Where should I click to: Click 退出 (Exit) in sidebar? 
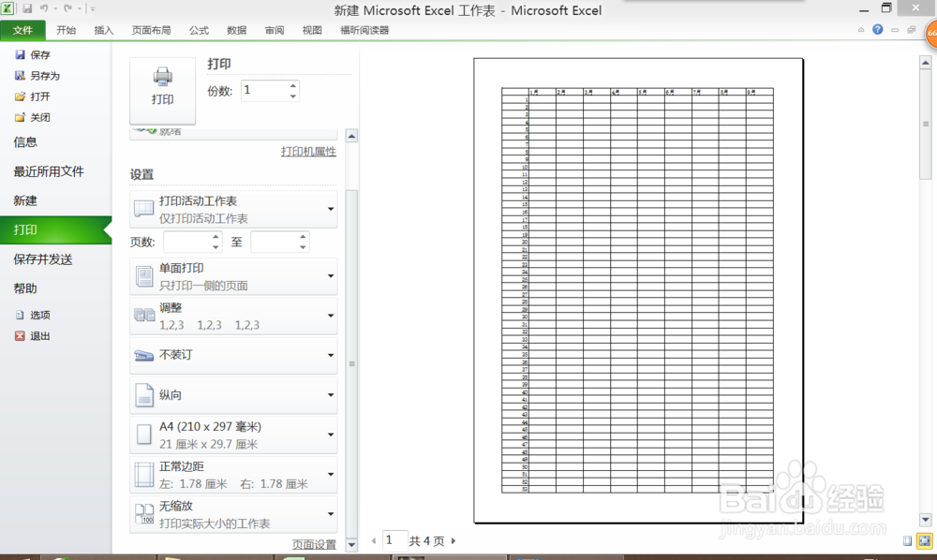click(33, 336)
